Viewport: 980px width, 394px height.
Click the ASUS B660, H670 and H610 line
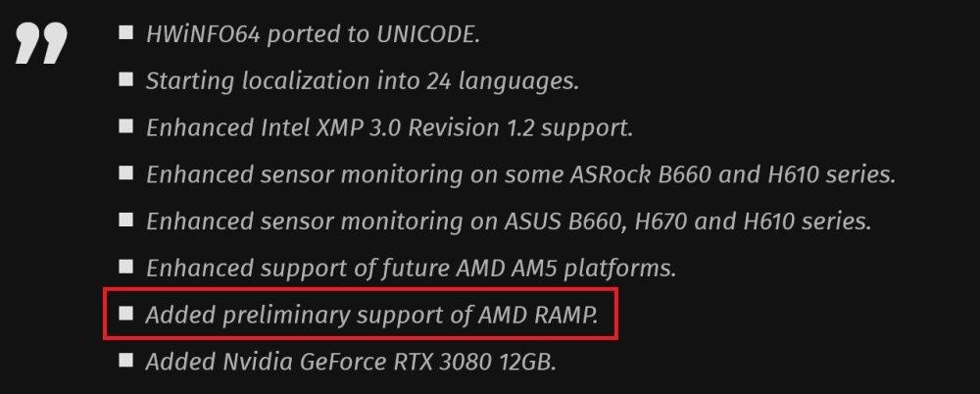509,222
